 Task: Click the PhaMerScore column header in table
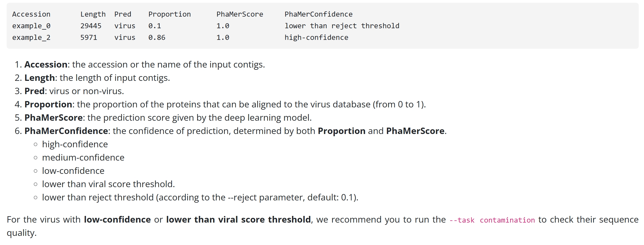coord(240,14)
